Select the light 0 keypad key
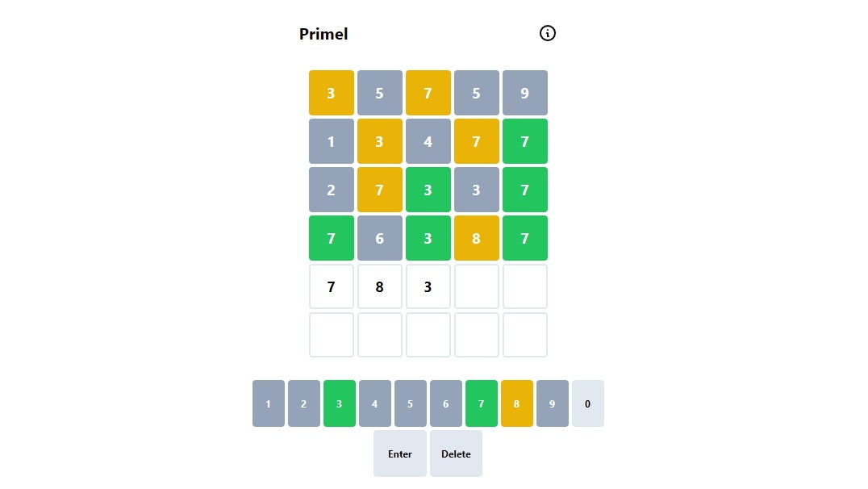 point(588,403)
